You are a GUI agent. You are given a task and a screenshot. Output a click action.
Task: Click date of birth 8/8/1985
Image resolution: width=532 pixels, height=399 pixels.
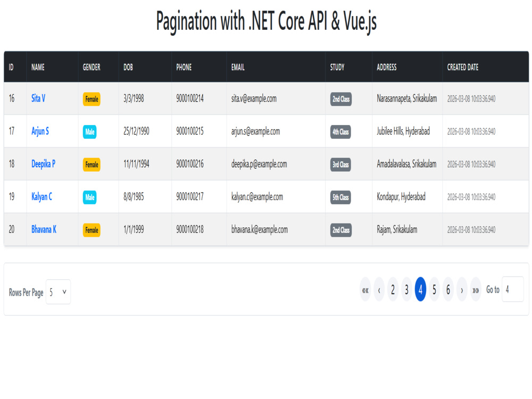coord(134,197)
